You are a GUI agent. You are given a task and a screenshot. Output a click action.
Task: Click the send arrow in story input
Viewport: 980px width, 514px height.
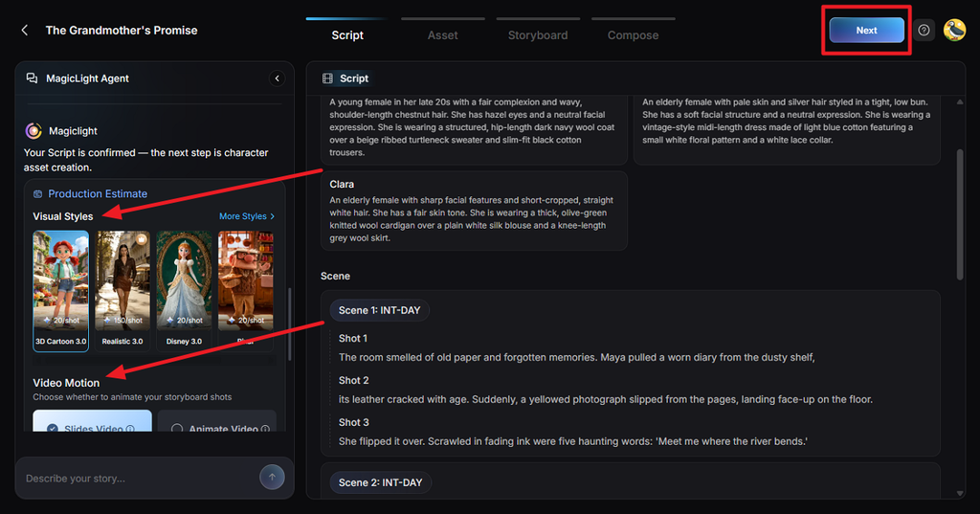tap(272, 478)
